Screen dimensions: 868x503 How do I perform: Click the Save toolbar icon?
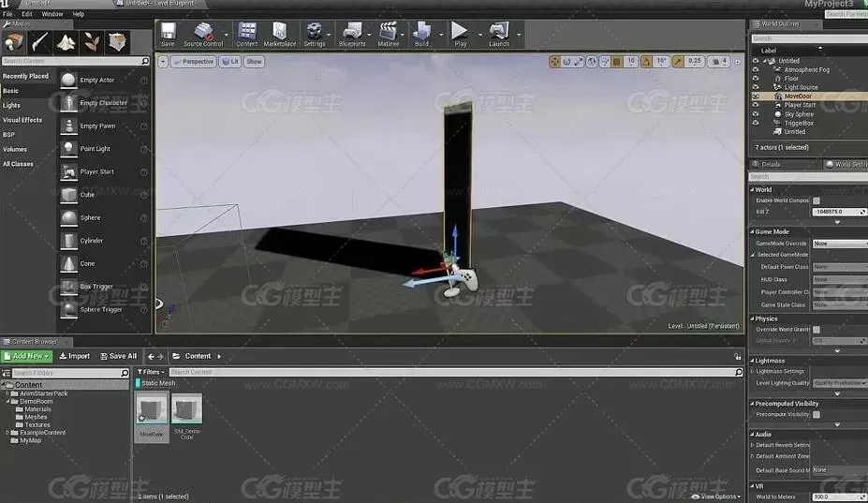click(x=168, y=35)
